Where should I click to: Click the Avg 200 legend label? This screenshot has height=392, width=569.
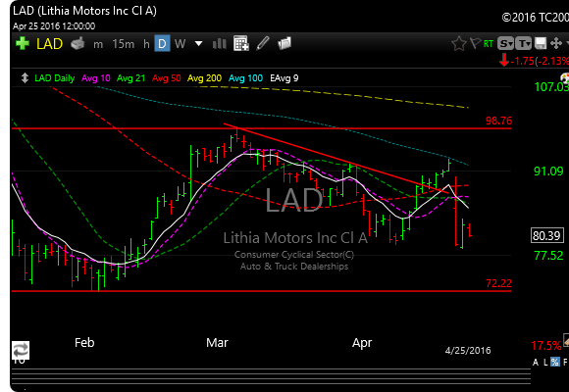click(204, 78)
